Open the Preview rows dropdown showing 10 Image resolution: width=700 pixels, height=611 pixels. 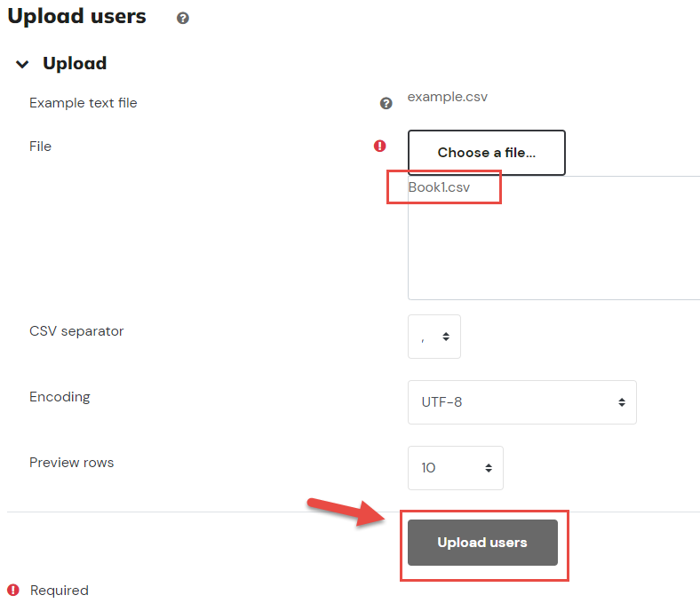[456, 468]
